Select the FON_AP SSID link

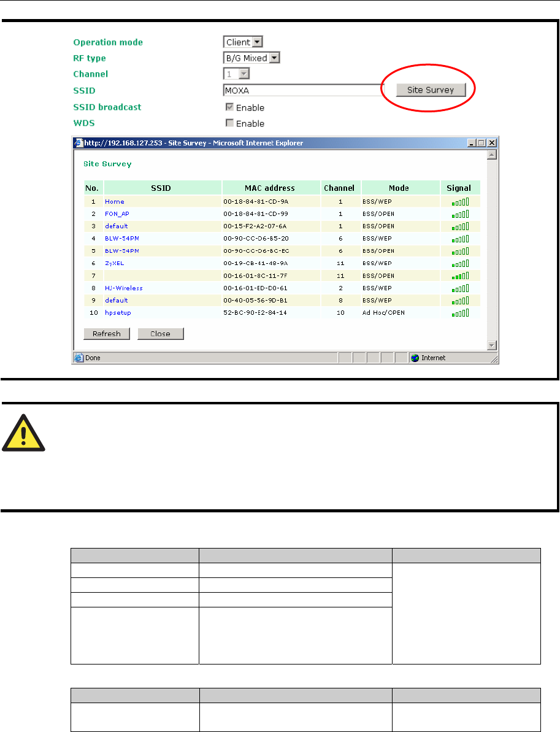pyautogui.click(x=117, y=214)
